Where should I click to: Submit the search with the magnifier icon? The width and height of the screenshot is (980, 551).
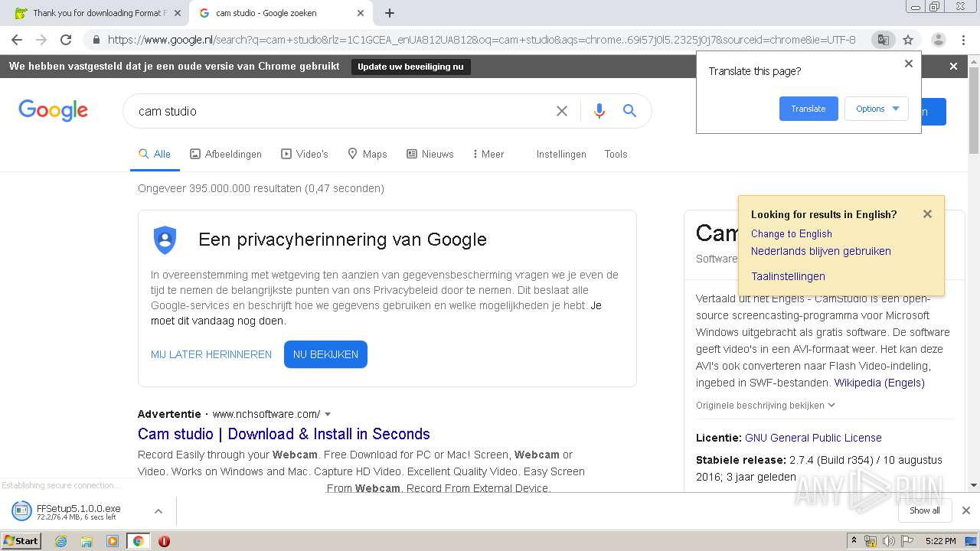[629, 111]
